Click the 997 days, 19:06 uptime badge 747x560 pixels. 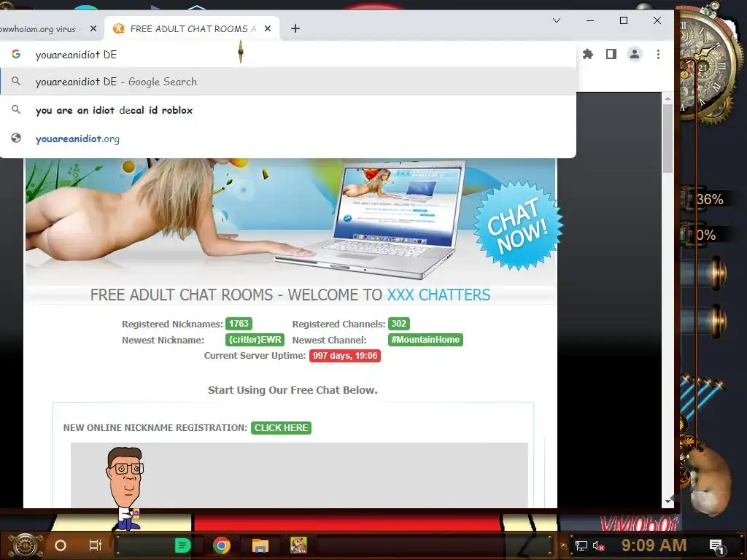click(x=345, y=356)
